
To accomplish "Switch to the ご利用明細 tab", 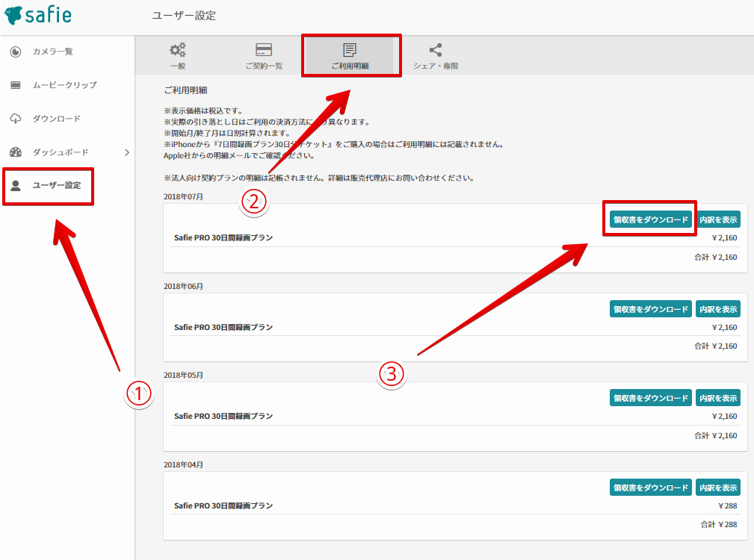I will (350, 56).
